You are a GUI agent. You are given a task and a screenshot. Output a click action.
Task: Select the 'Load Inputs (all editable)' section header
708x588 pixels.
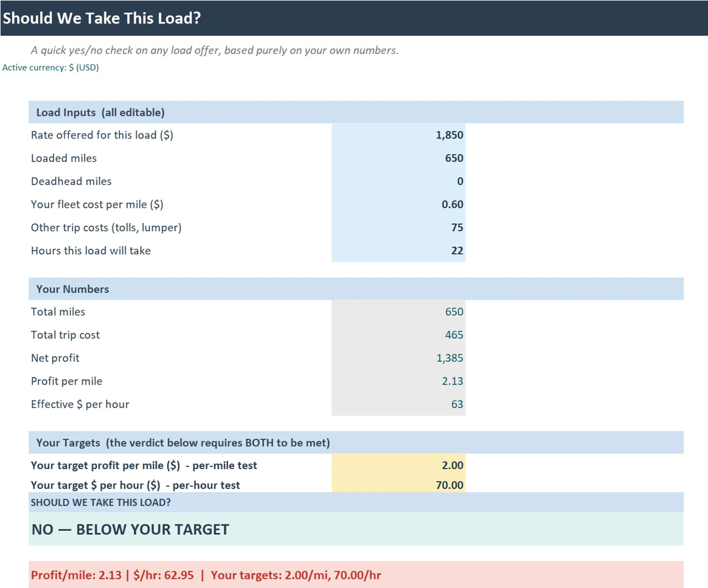click(x=356, y=112)
